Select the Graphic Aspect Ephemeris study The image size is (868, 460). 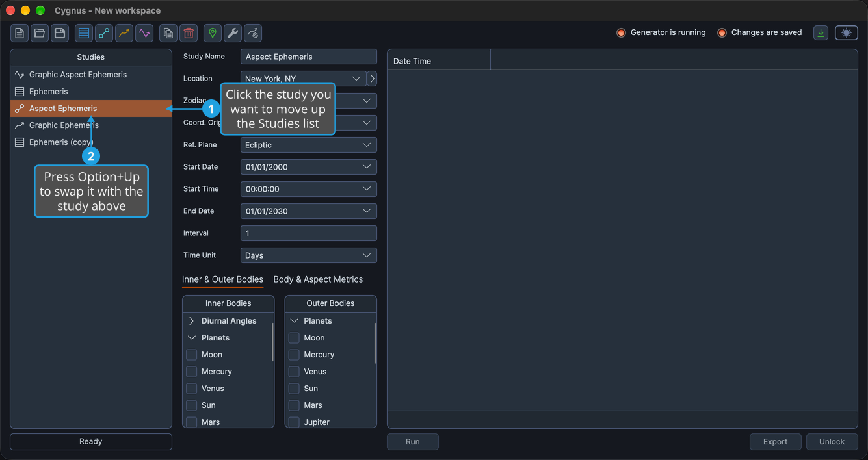pos(91,75)
